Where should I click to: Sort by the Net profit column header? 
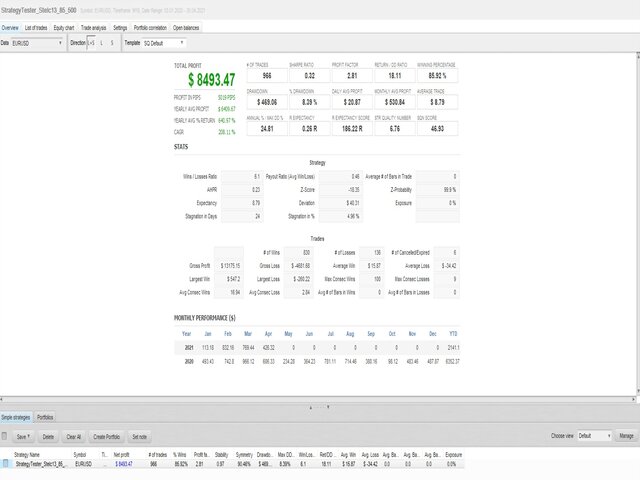pyautogui.click(x=121, y=455)
